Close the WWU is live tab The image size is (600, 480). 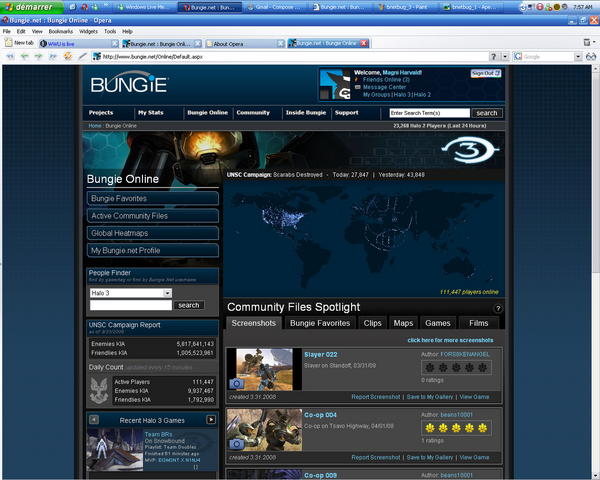click(x=114, y=44)
